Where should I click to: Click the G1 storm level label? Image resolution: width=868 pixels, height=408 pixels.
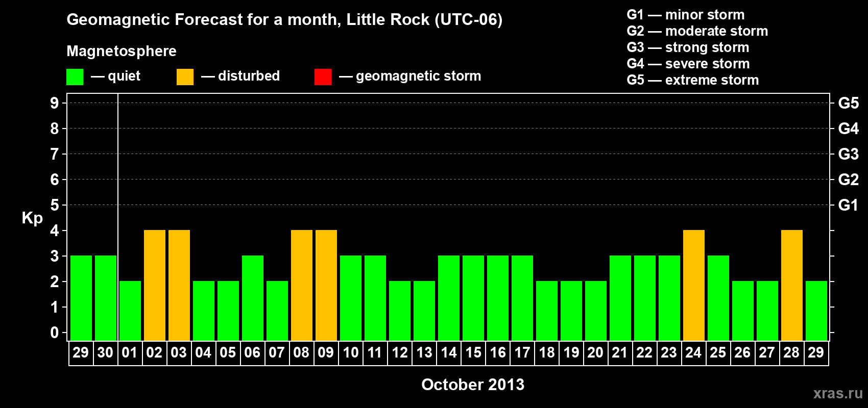click(x=849, y=205)
